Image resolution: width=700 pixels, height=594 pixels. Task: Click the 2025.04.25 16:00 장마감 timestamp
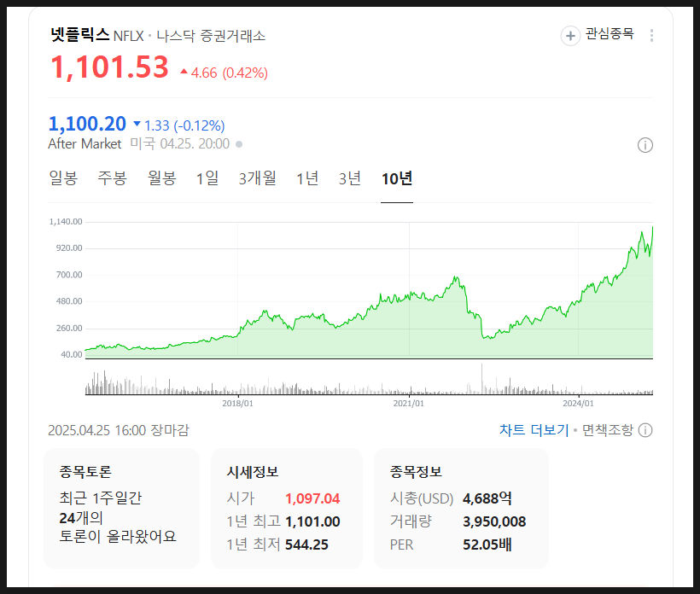coord(119,430)
